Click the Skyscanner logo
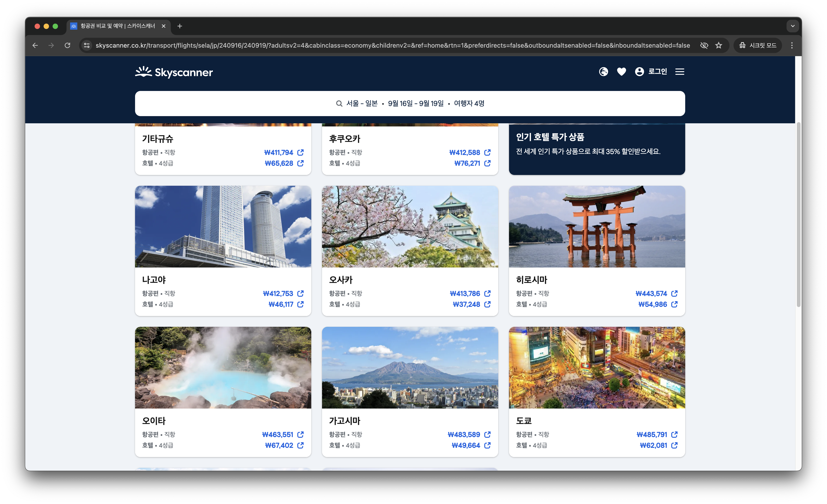 174,72
